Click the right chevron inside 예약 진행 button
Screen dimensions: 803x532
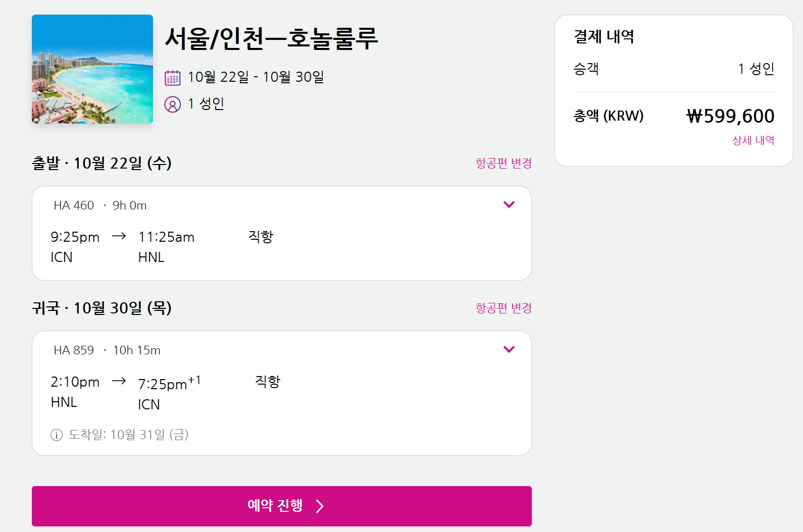coord(320,506)
